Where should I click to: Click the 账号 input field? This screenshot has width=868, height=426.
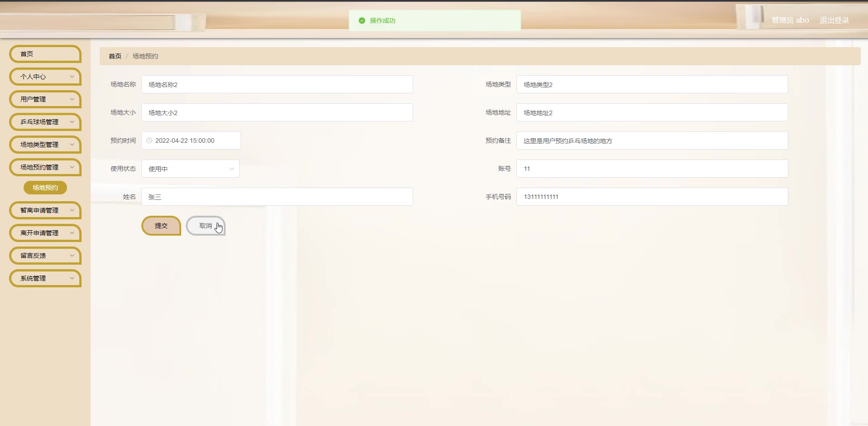point(652,169)
